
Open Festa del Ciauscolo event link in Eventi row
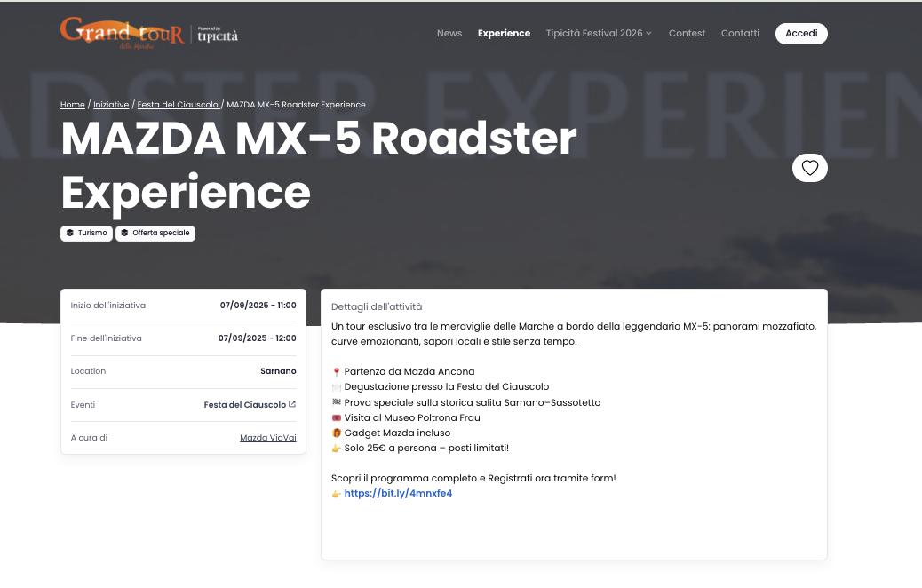(x=250, y=404)
